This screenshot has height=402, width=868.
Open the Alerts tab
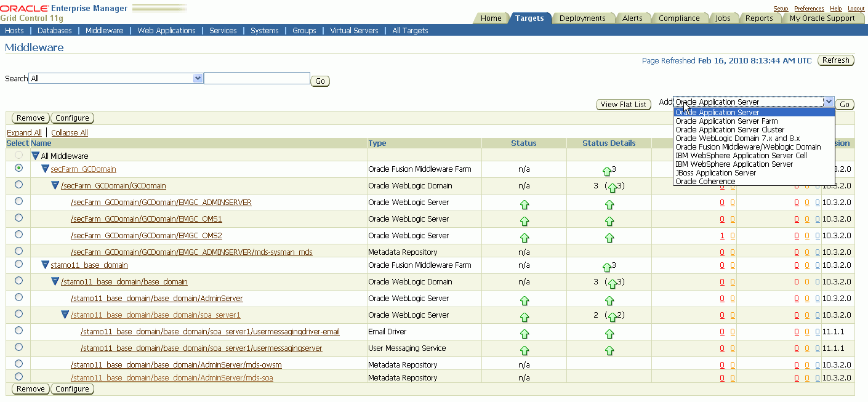coord(632,18)
